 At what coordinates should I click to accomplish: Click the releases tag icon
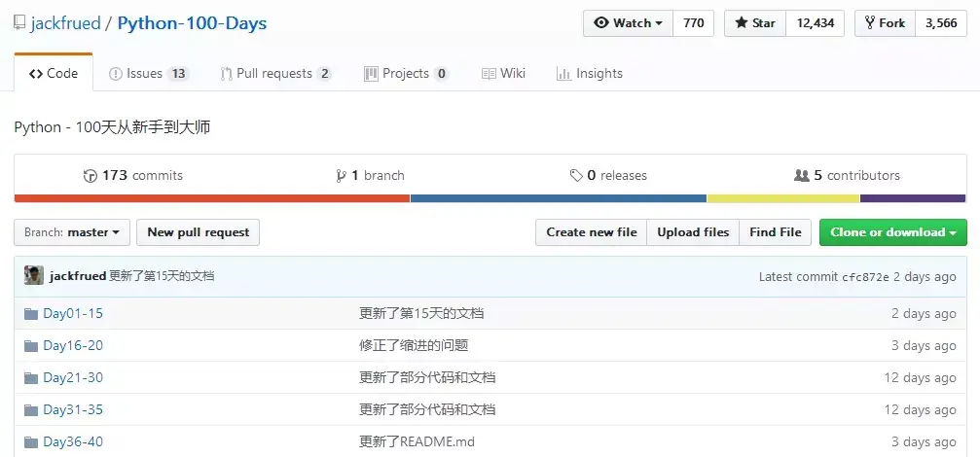576,176
